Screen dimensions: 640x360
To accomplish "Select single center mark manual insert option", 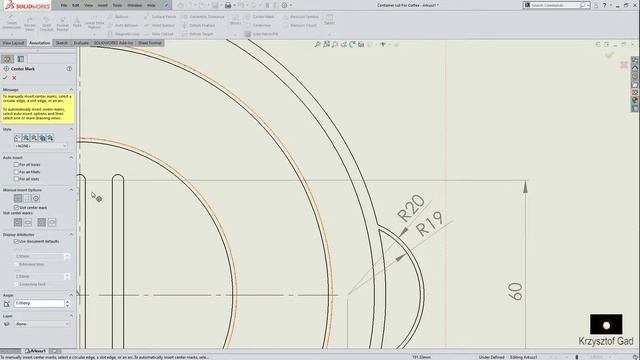I will [x=18, y=198].
